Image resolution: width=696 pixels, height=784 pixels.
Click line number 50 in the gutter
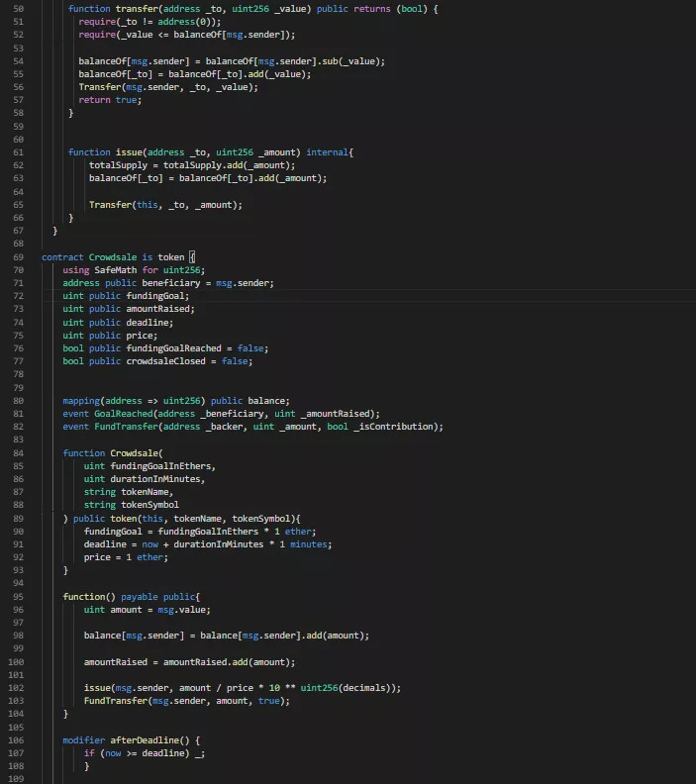18,9
